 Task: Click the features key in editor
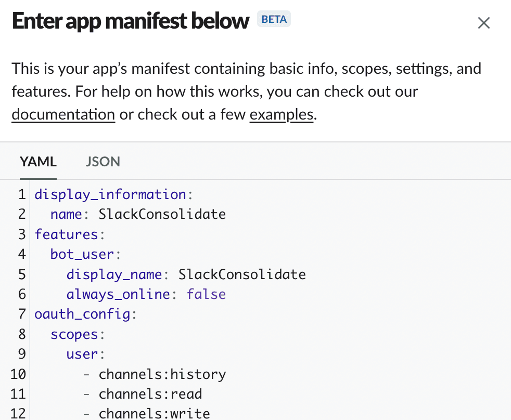pos(66,234)
